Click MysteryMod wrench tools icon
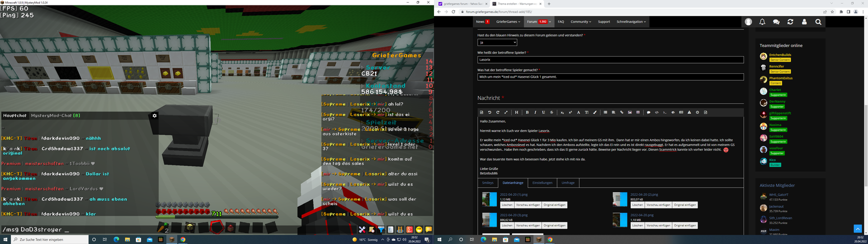This screenshot has height=244, width=868. 362,230
